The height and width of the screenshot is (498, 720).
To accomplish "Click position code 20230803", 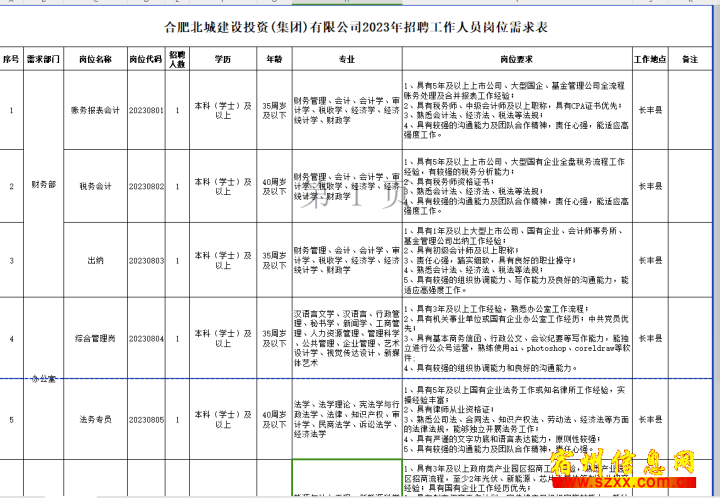I will click(146, 260).
